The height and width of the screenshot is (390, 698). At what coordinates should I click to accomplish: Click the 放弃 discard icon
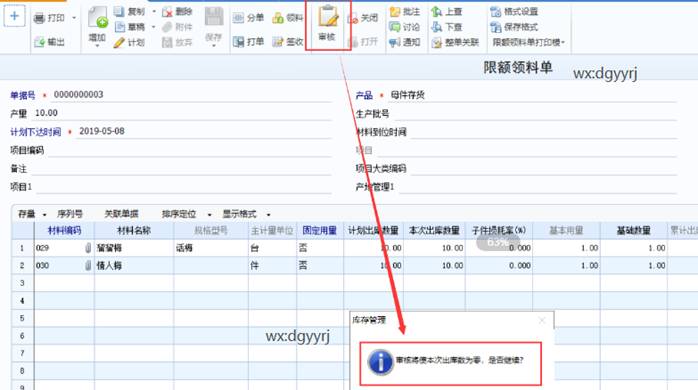pyautogui.click(x=167, y=42)
